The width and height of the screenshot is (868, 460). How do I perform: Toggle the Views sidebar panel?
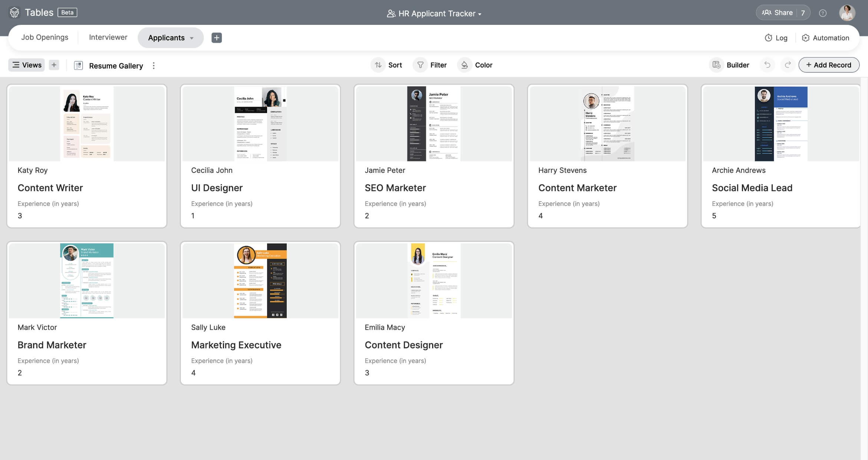(x=27, y=65)
